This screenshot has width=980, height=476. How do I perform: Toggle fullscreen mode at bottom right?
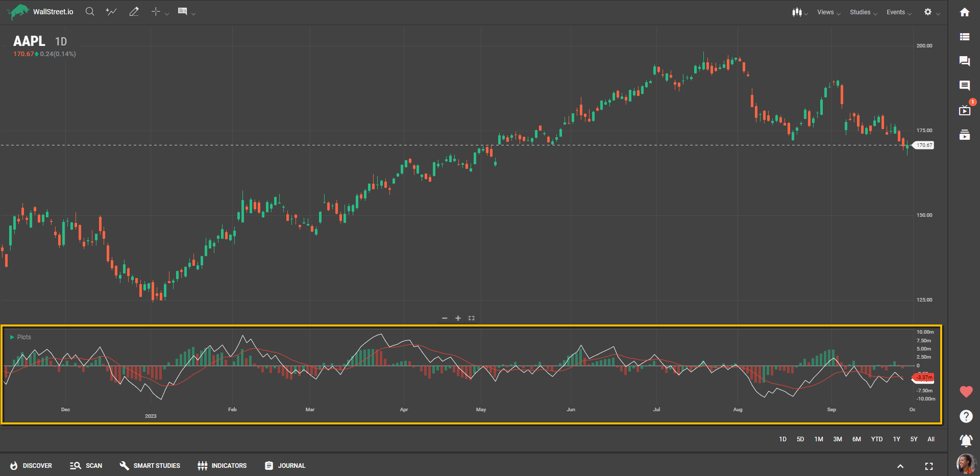pyautogui.click(x=929, y=466)
